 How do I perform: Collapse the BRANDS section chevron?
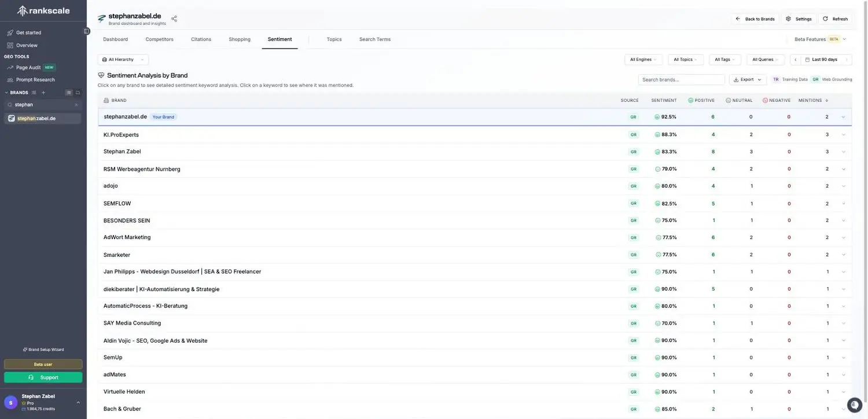point(6,93)
